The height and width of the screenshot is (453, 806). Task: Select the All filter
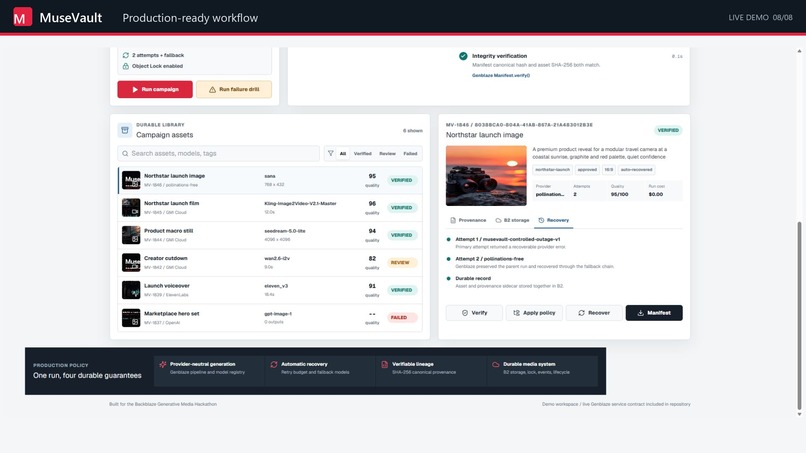(343, 154)
